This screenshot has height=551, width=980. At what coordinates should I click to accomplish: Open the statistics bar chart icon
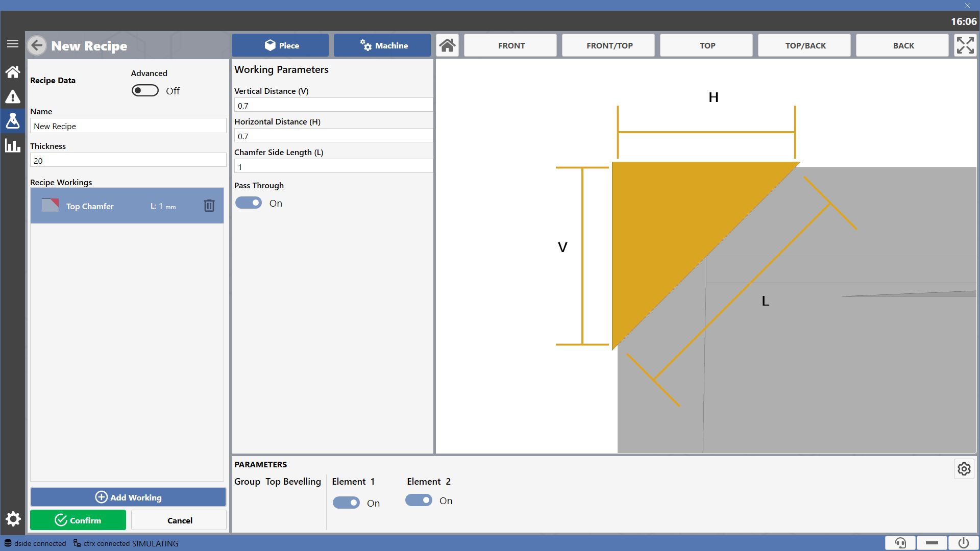click(x=13, y=145)
